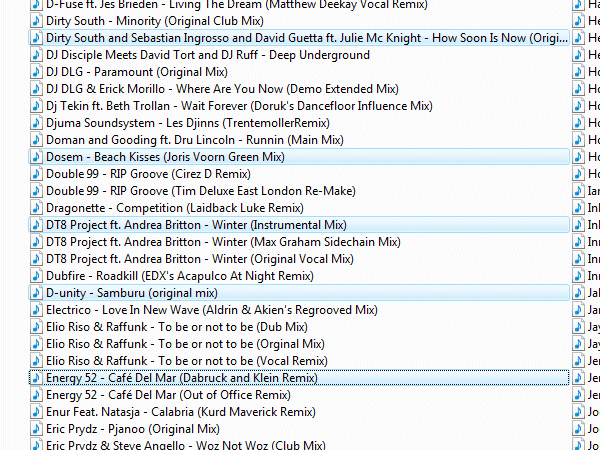Click icon for To be or not to be (Orginal Mix)
Image resolution: width=600 pixels, height=450 pixels.
(x=36, y=344)
